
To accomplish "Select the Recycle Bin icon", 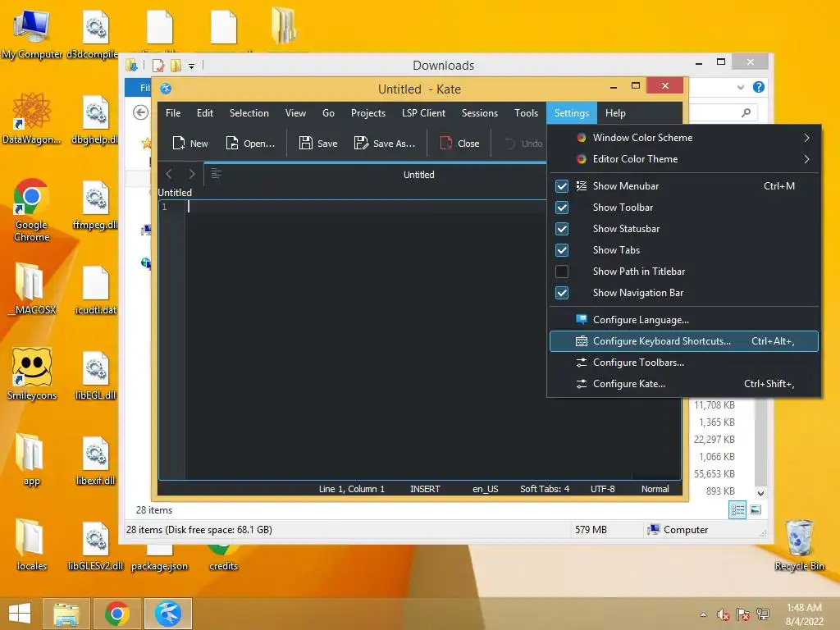I will coord(799,546).
